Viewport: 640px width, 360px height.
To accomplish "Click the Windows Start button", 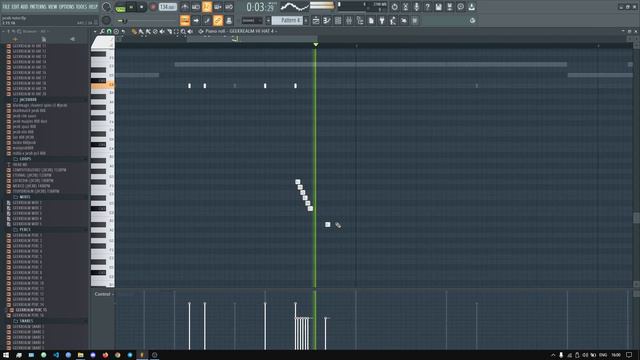I will click(x=6, y=355).
